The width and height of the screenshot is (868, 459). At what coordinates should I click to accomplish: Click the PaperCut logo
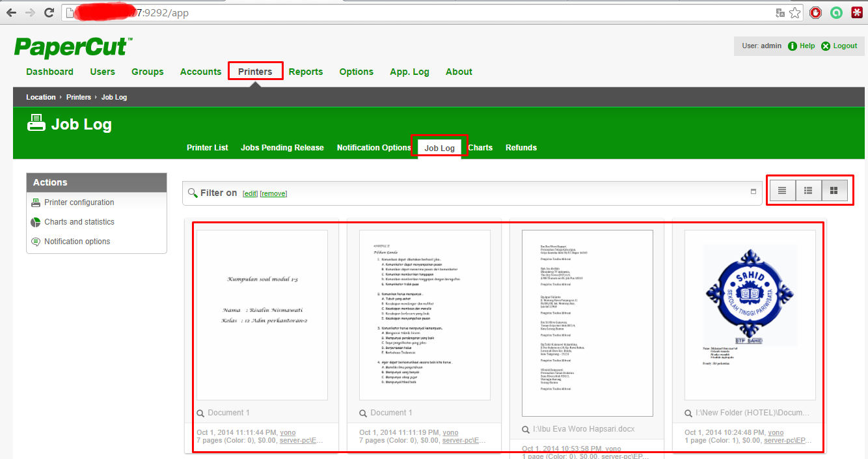coord(72,46)
